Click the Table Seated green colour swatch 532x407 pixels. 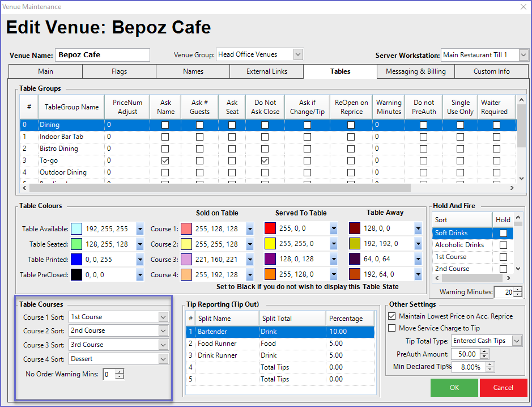[x=76, y=244]
